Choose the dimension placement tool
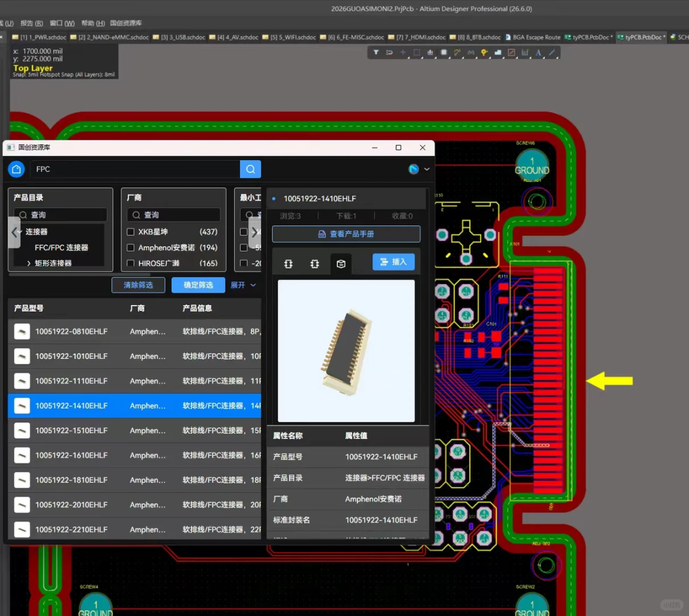689x616 pixels. point(525,52)
